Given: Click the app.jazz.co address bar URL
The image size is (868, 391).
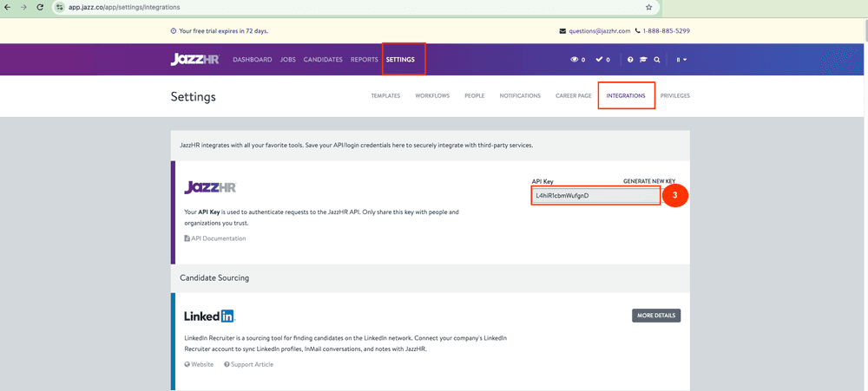Looking at the screenshot, I should pos(124,8).
